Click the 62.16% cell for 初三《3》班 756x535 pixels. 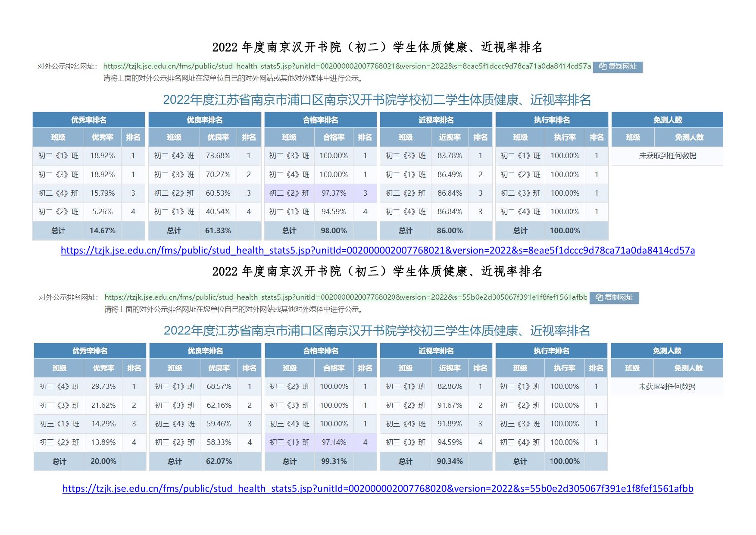[x=219, y=405]
